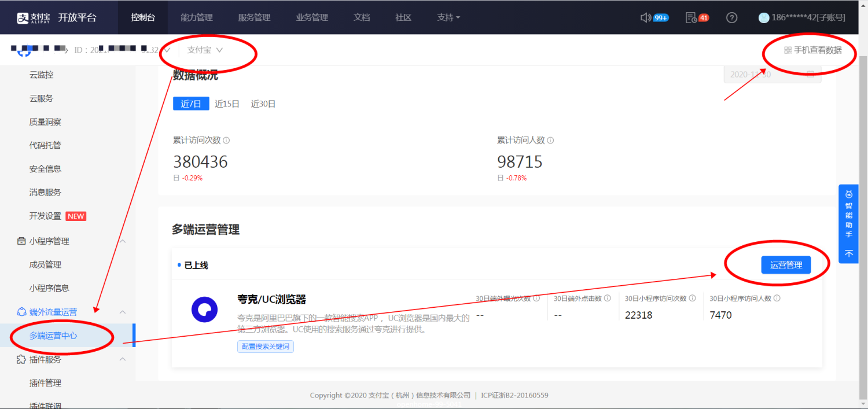
Task: Open 业务管理 in the top navigation
Action: click(x=312, y=17)
